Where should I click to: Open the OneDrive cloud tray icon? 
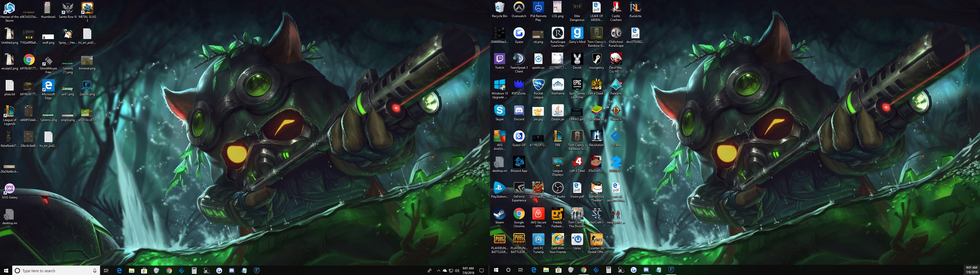pyautogui.click(x=444, y=270)
